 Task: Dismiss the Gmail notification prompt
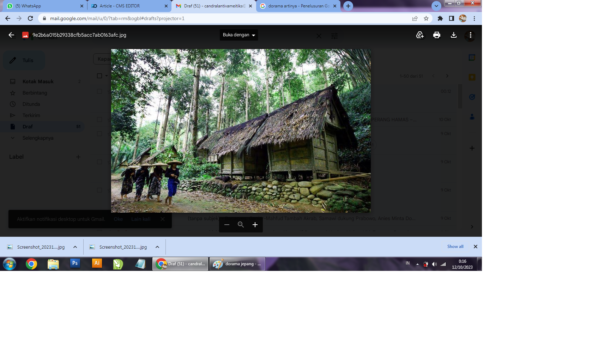[163, 219]
